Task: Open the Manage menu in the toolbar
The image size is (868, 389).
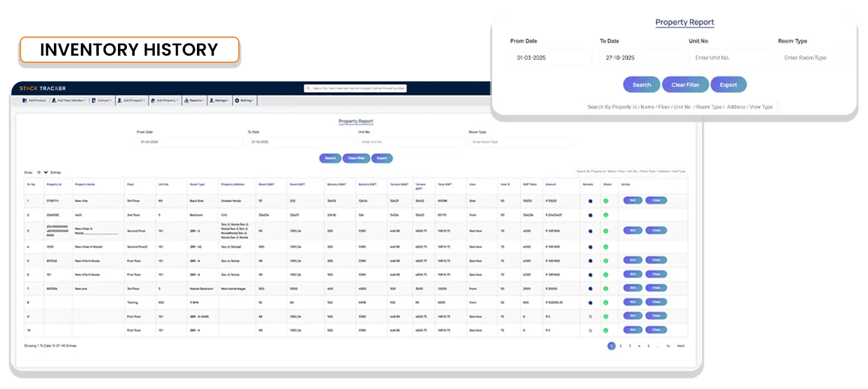Action: pyautogui.click(x=220, y=101)
